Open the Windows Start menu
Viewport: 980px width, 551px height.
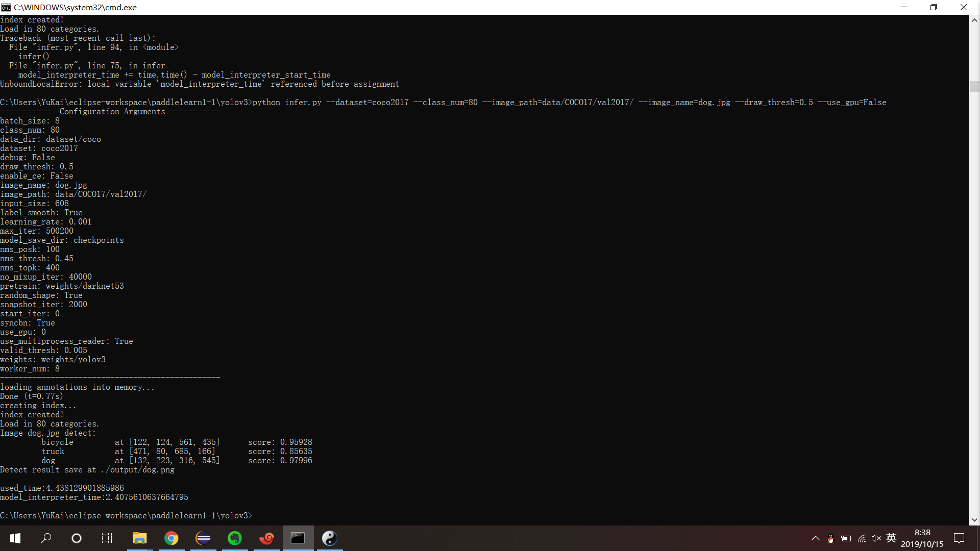[x=15, y=538]
